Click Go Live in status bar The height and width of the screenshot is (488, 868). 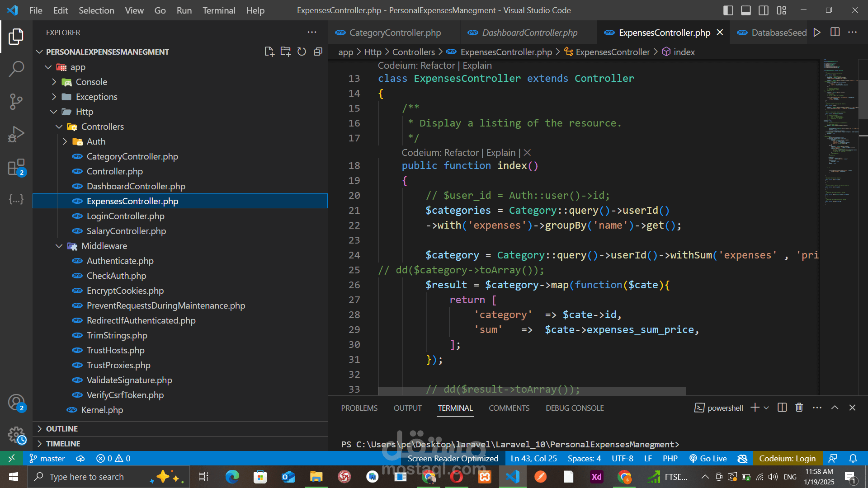click(708, 458)
